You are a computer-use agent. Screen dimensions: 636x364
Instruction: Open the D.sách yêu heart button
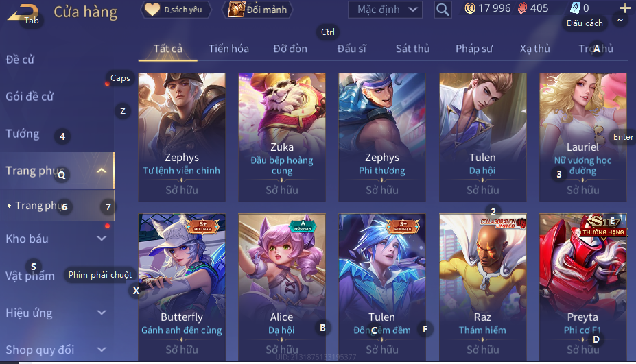tap(176, 10)
